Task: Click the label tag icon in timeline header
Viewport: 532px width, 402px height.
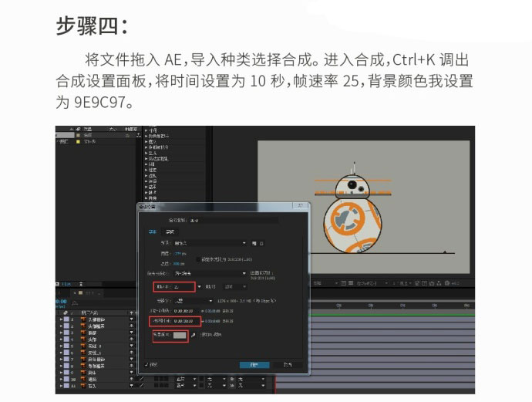Action: [65, 312]
